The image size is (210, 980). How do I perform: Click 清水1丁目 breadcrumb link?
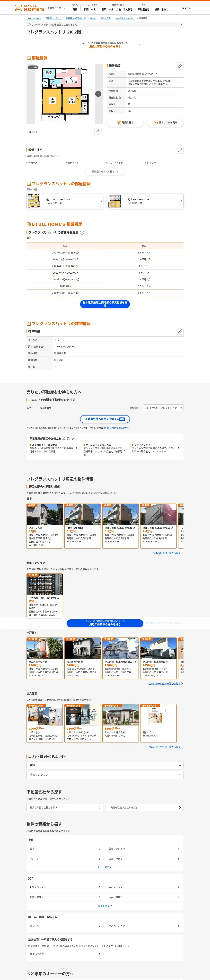point(105,18)
